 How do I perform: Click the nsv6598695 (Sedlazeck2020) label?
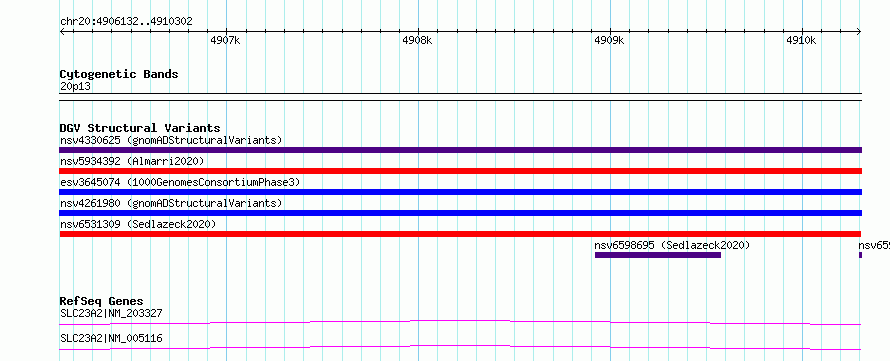point(672,245)
